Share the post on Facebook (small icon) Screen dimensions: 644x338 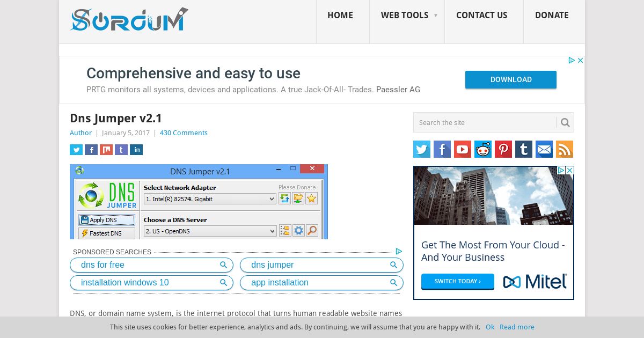(x=91, y=150)
